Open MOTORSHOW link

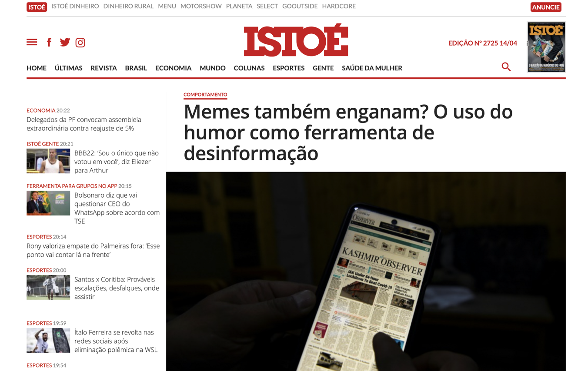[201, 6]
